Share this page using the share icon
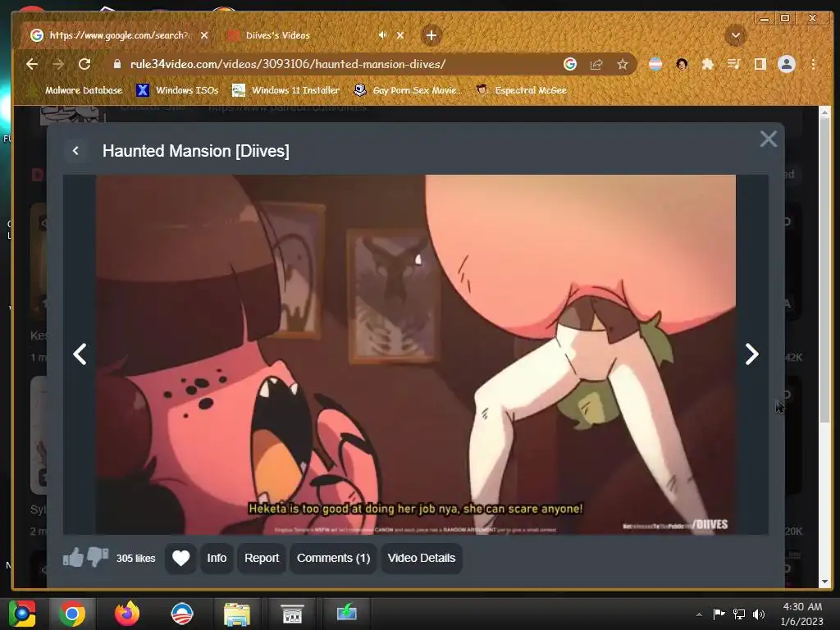 click(596, 64)
